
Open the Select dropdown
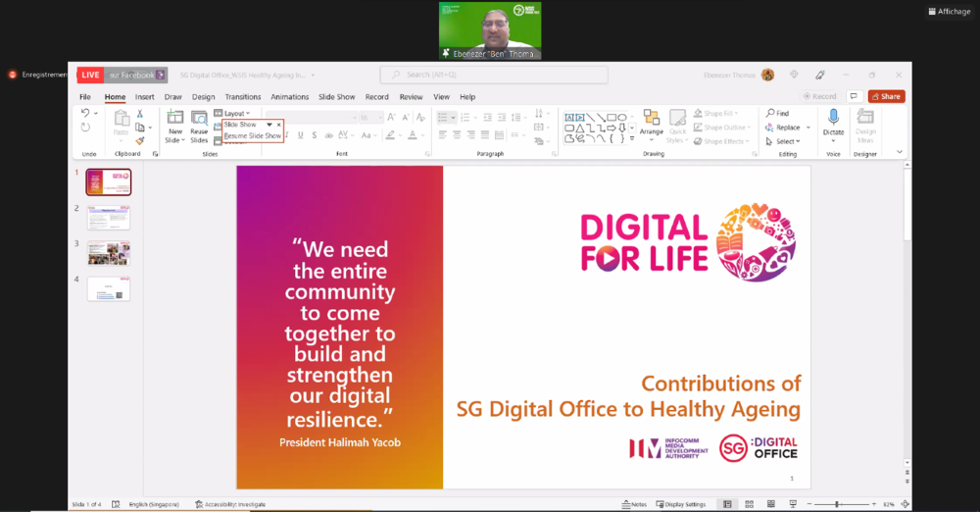click(x=783, y=141)
